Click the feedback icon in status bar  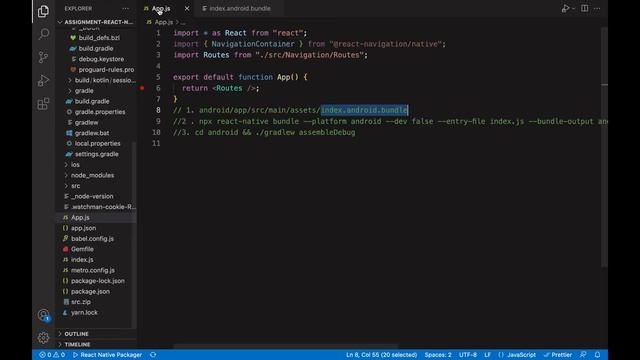pos(583,355)
